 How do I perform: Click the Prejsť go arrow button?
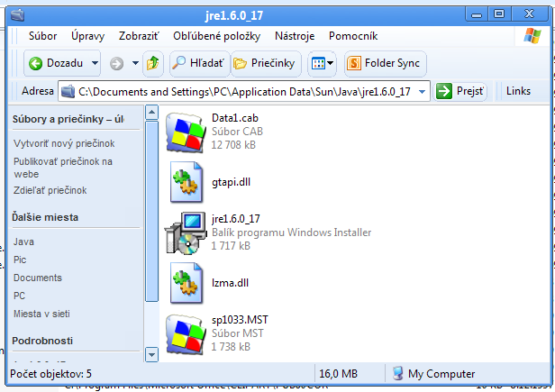click(444, 91)
